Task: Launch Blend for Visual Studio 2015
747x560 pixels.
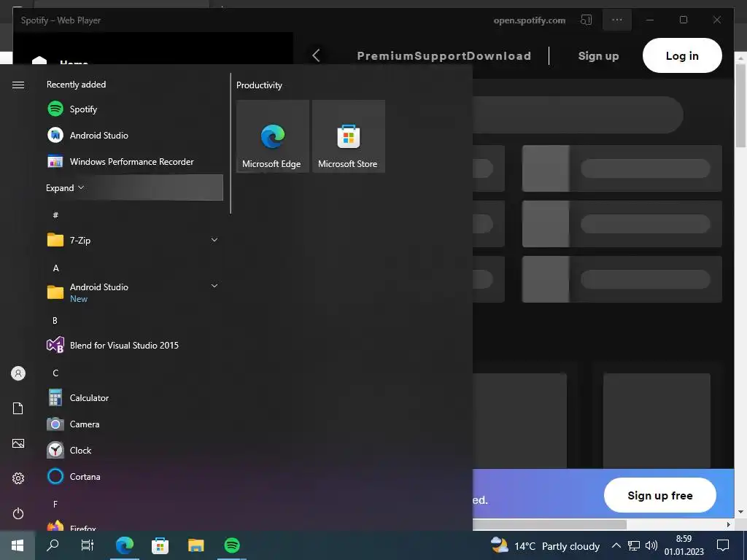Action: coord(134,345)
